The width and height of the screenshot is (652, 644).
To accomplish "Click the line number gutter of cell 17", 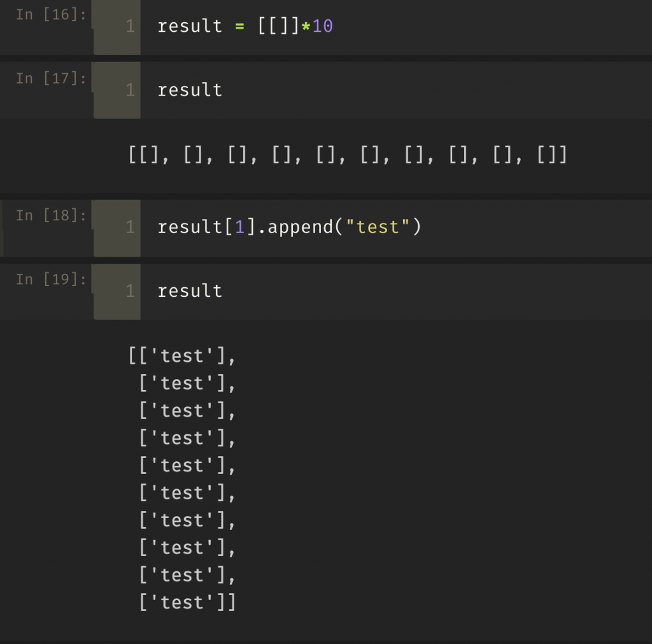I will pos(130,90).
